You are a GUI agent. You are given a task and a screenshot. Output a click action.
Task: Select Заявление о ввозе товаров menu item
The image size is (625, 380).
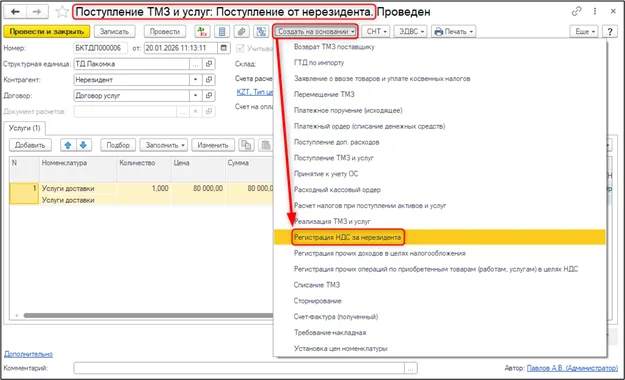tap(440, 79)
